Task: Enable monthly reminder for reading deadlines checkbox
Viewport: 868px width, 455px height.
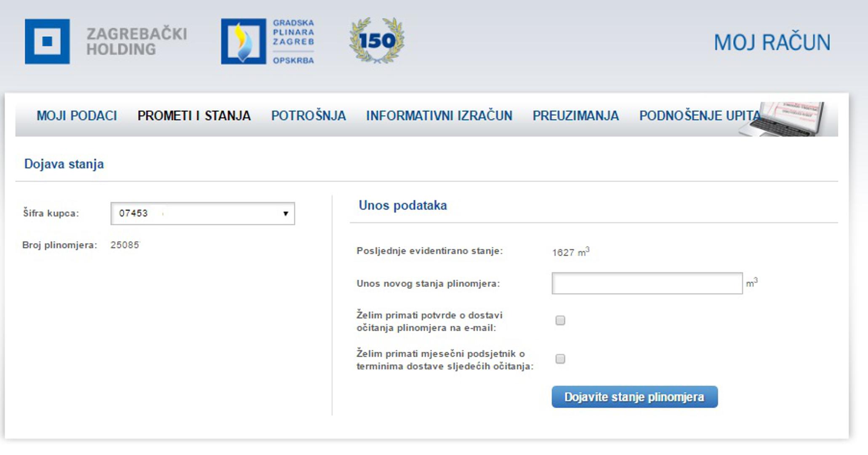Action: point(560,359)
